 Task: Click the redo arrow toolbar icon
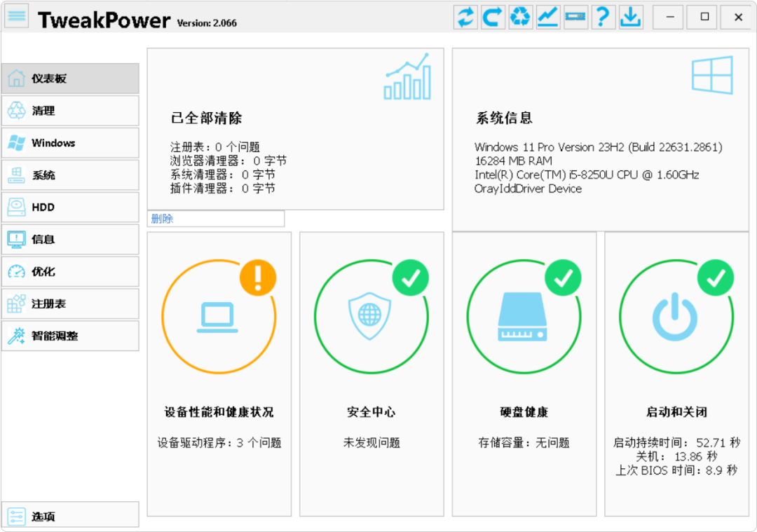[x=493, y=17]
